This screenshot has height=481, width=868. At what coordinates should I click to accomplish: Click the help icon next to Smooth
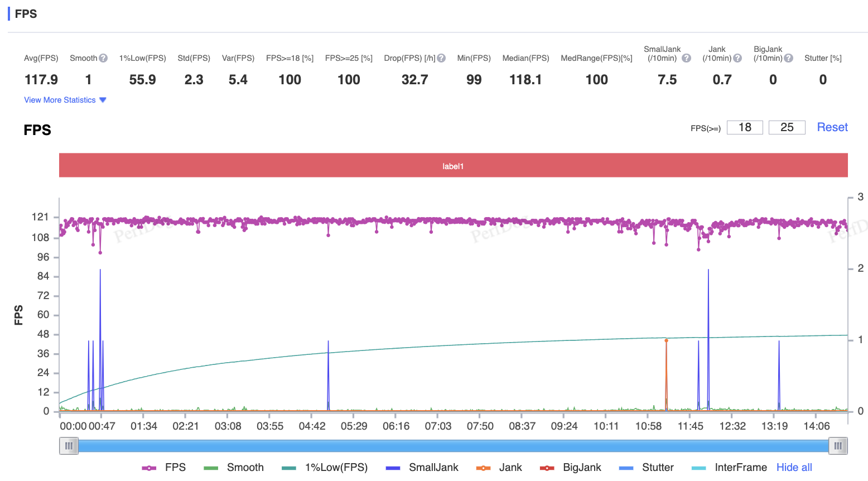click(103, 58)
